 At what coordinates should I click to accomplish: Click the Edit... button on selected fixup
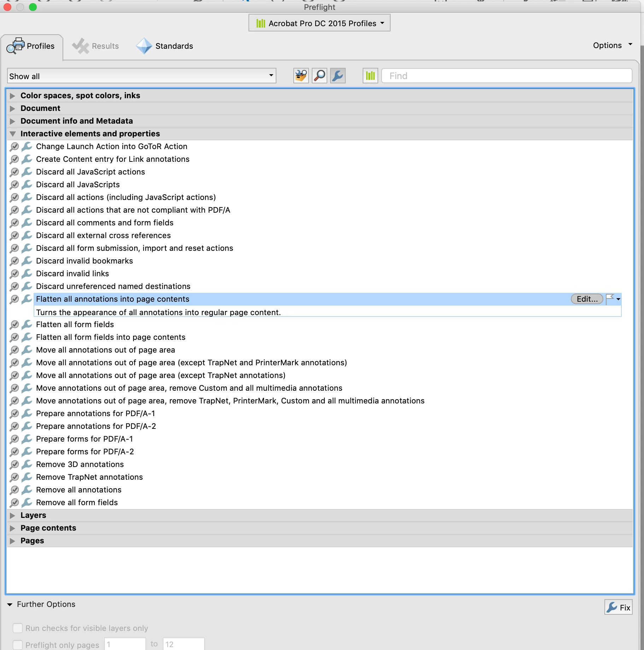tap(587, 299)
